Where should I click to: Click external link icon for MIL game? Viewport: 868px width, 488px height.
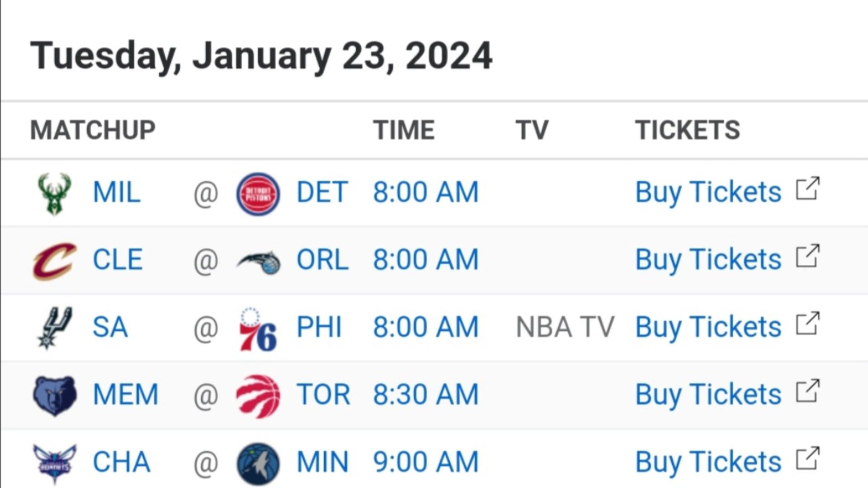point(808,188)
